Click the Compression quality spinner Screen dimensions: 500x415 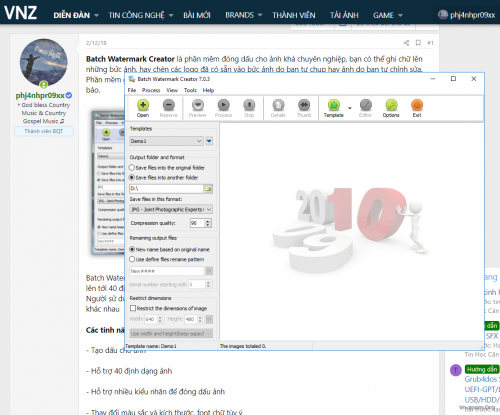point(208,223)
